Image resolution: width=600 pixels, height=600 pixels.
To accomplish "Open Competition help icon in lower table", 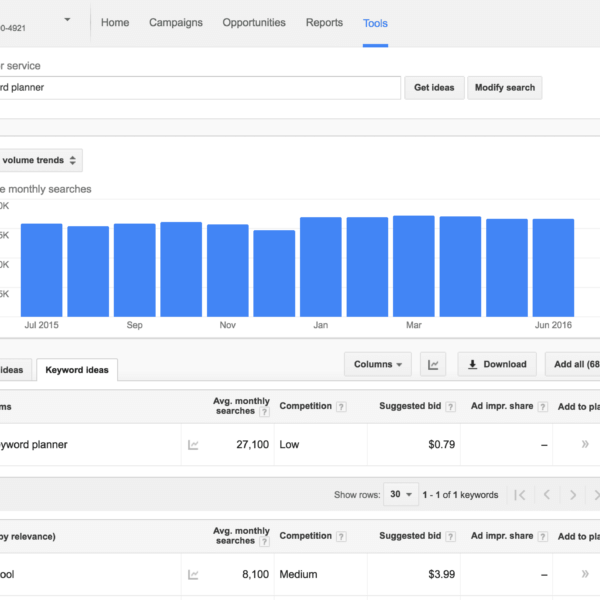I will (341, 536).
